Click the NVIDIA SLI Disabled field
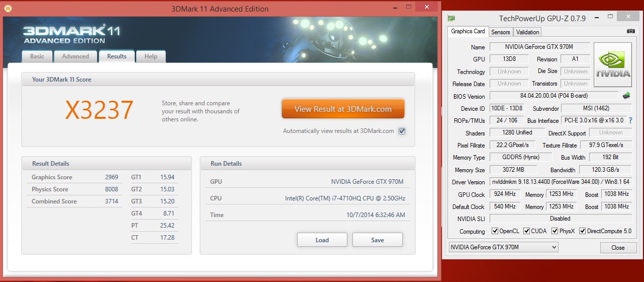This screenshot has height=282, width=644. [561, 219]
